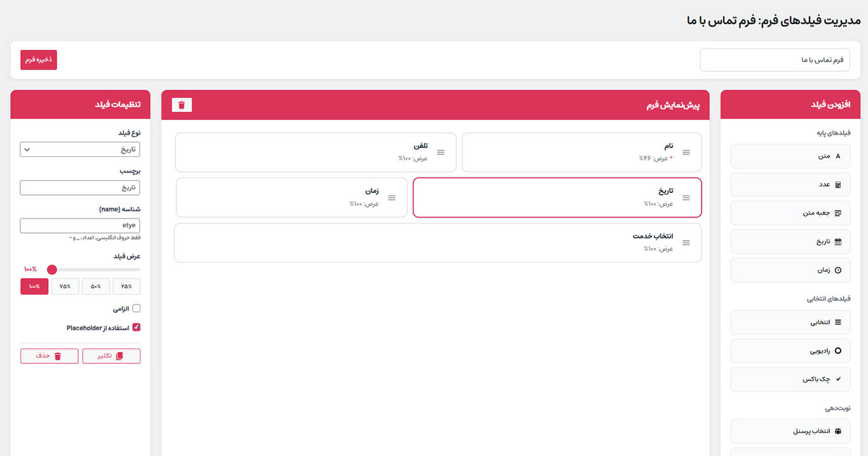Screen dimensions: 868x456
Task: Add a چک باکس field
Action: pyautogui.click(x=790, y=379)
